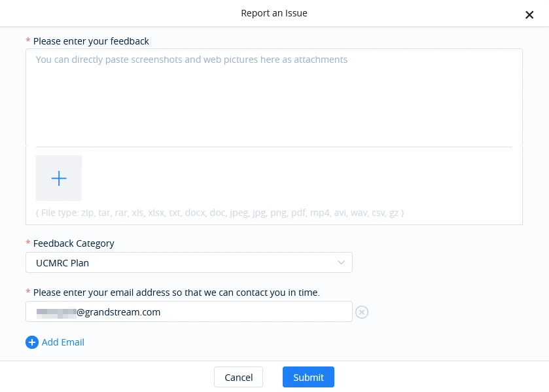Click inside the grandstream.com email field
This screenshot has width=549, height=392.
pyautogui.click(x=189, y=312)
